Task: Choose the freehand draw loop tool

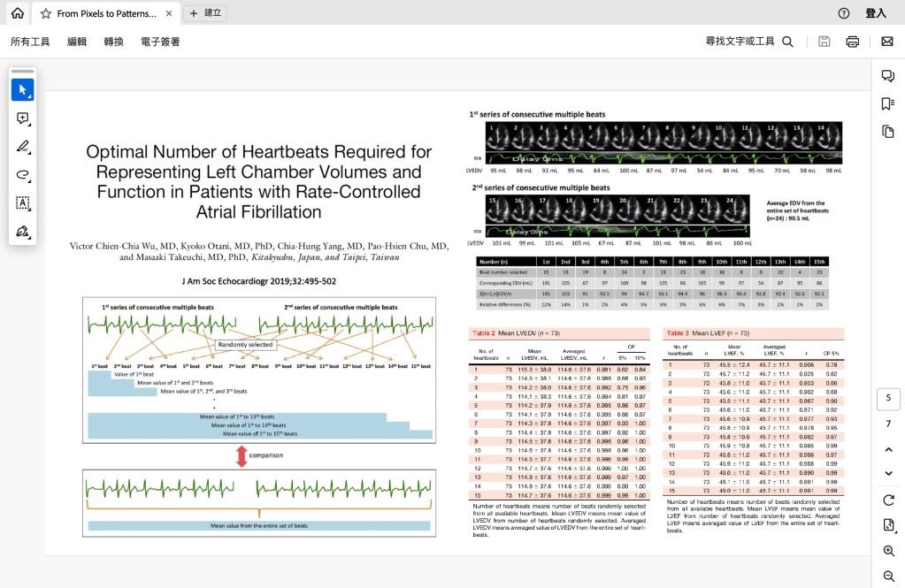Action: (x=22, y=175)
